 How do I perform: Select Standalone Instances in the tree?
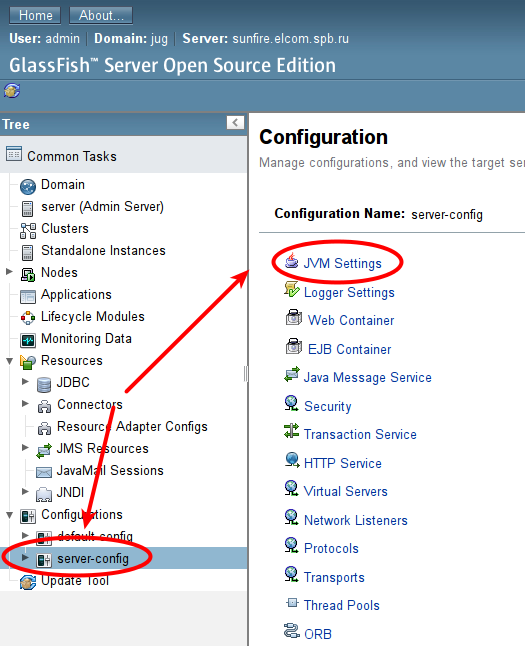pyautogui.click(x=103, y=250)
